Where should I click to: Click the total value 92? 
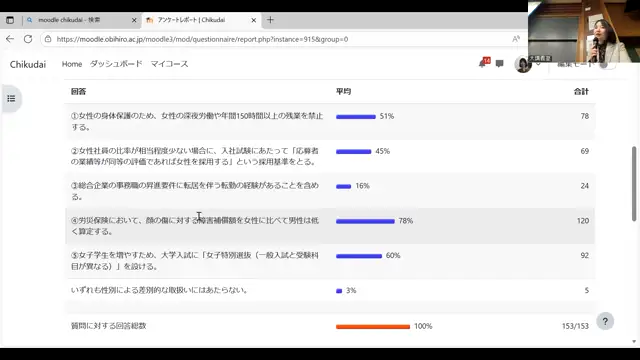click(584, 256)
